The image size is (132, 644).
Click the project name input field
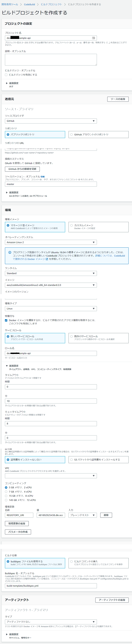coord(51,38)
